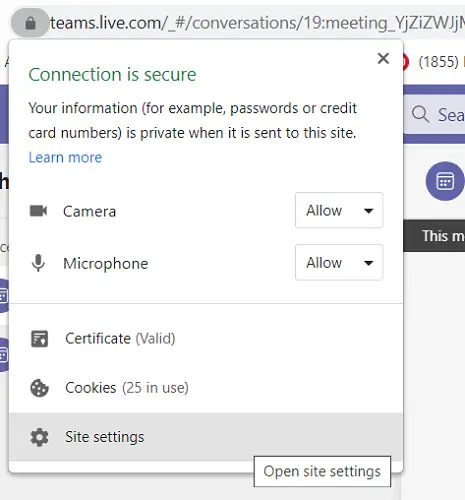Viewport: 465px width, 500px height.
Task: Click the purple calendar meeting icon
Action: [x=445, y=181]
